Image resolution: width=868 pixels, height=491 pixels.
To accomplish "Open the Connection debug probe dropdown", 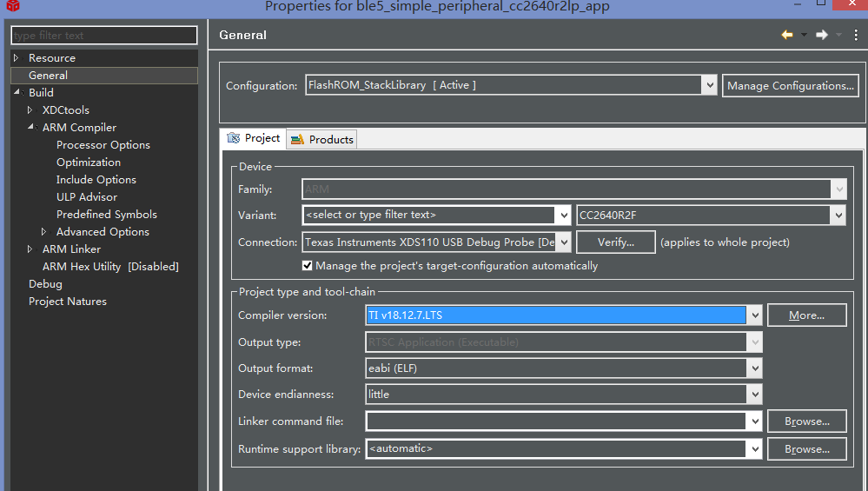I will pos(564,242).
